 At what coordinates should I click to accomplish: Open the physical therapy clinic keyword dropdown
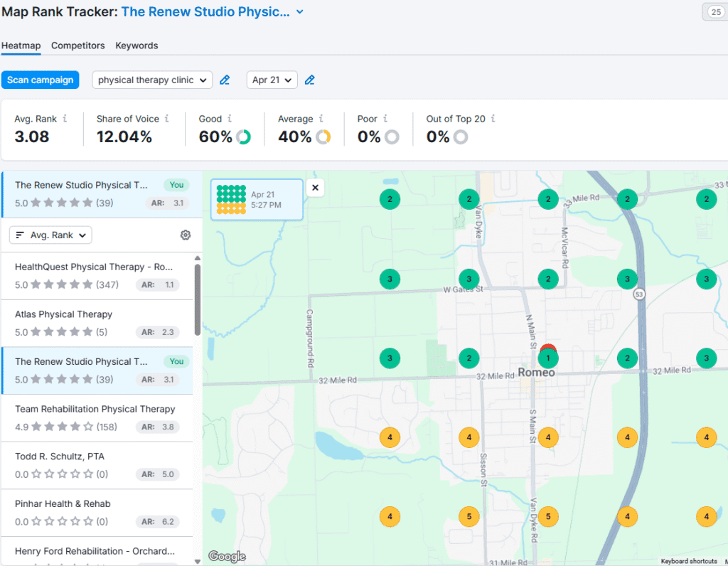coord(152,80)
